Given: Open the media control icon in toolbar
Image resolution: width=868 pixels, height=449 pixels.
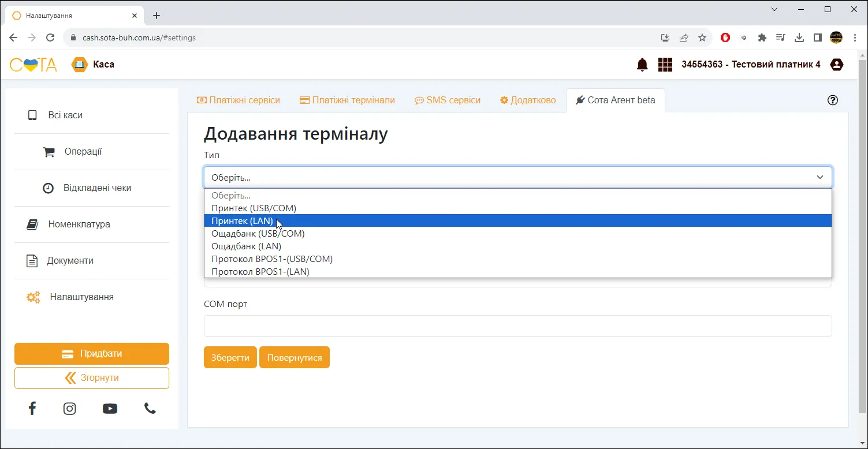Looking at the screenshot, I should 781,38.
